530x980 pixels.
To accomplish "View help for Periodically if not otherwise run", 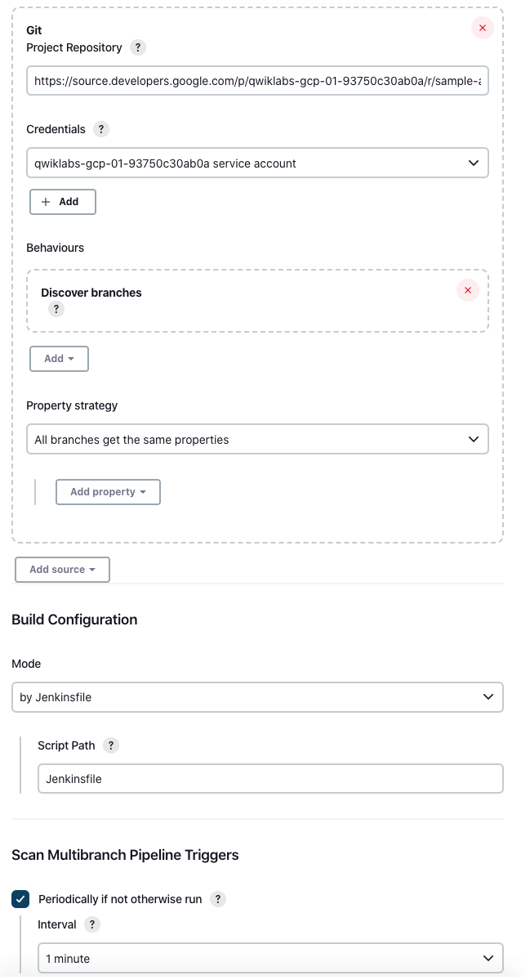I will [217, 899].
